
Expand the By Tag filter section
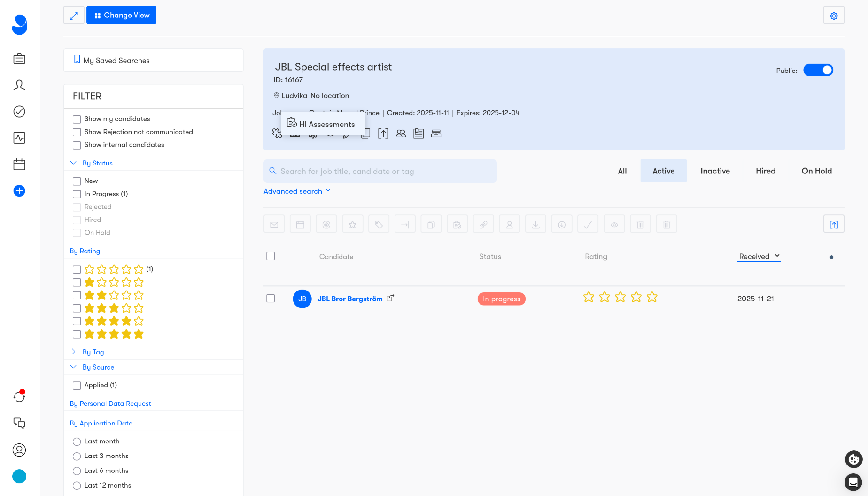click(93, 352)
